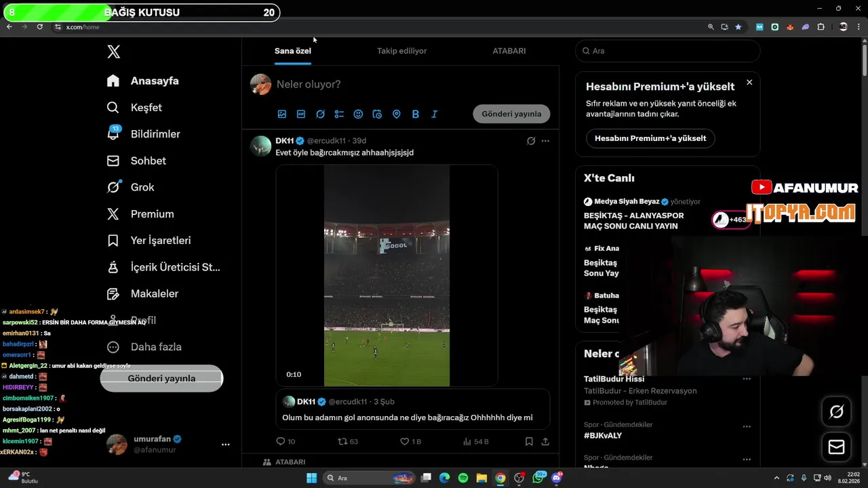Play the stadium video in the post
Viewport: 868px width, 488px height.
pos(387,276)
